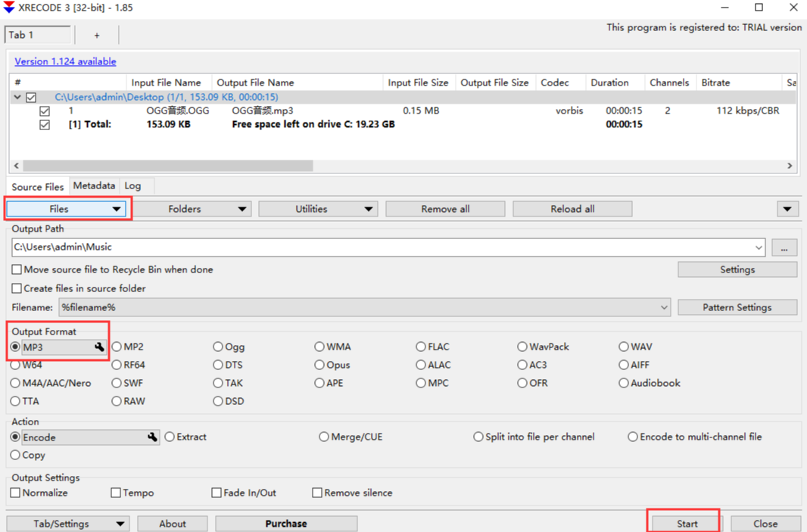
Task: Open the Utilities dropdown menu
Action: click(318, 209)
